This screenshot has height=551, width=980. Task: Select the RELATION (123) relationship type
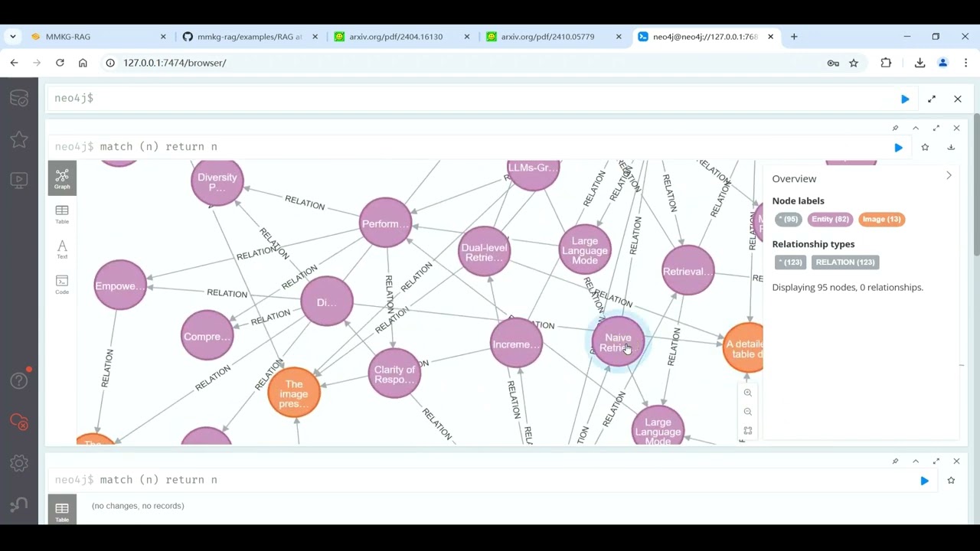pos(845,262)
